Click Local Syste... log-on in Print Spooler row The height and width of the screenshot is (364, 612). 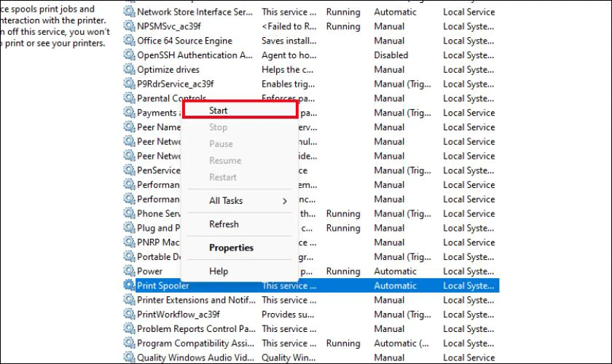click(468, 285)
